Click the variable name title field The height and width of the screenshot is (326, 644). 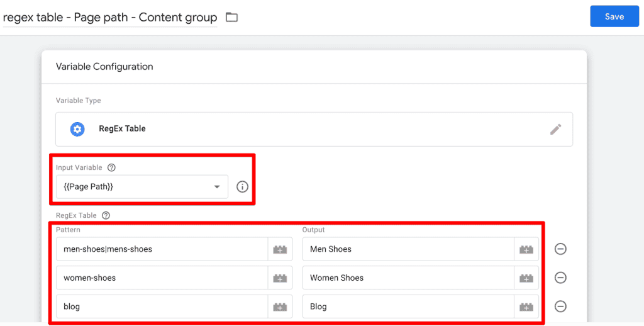click(110, 17)
